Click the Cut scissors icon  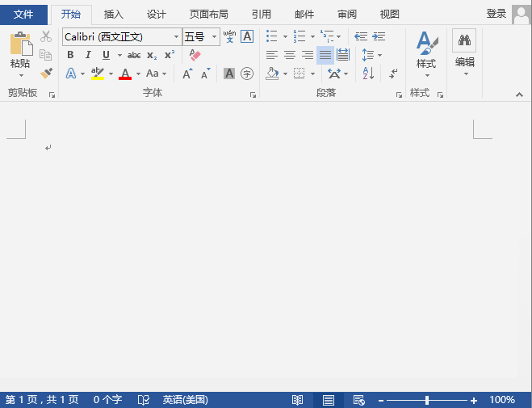pyautogui.click(x=46, y=36)
